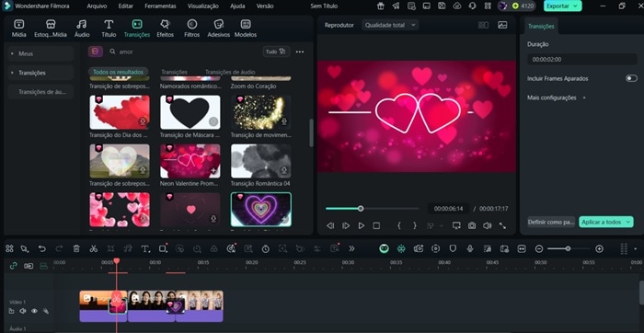Open the Ferramentas menu
This screenshot has height=333, width=644.
(160, 6)
